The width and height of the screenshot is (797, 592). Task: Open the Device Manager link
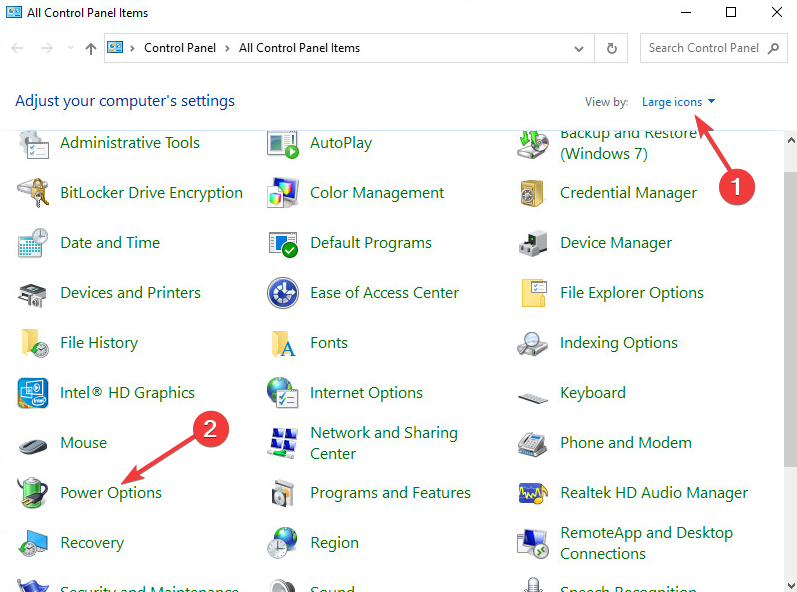pos(616,243)
